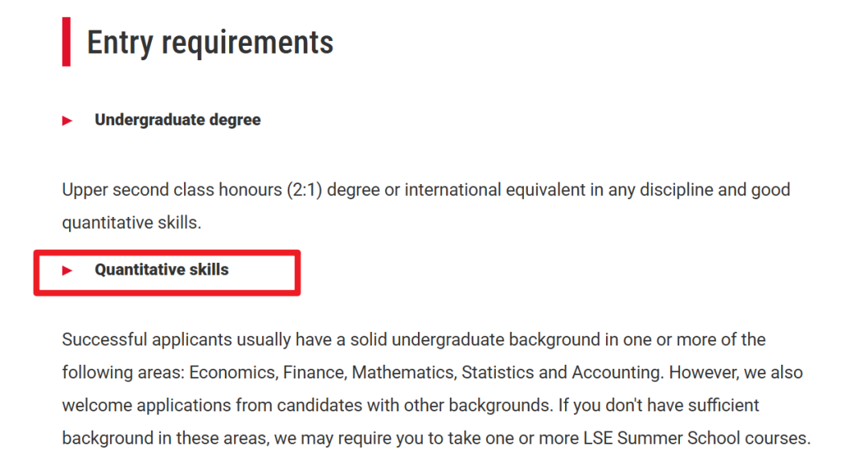Click the red triangle beside Quantitative skills
The width and height of the screenshot is (868, 466).
point(67,270)
